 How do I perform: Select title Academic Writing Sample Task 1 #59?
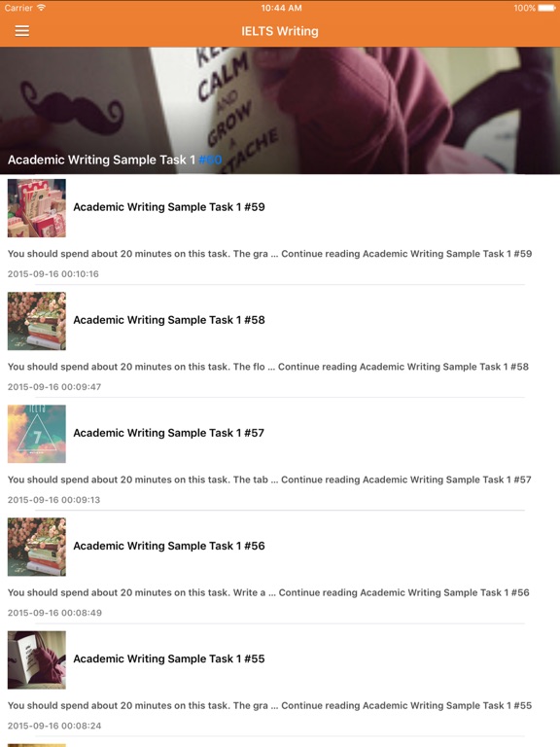[x=169, y=207]
